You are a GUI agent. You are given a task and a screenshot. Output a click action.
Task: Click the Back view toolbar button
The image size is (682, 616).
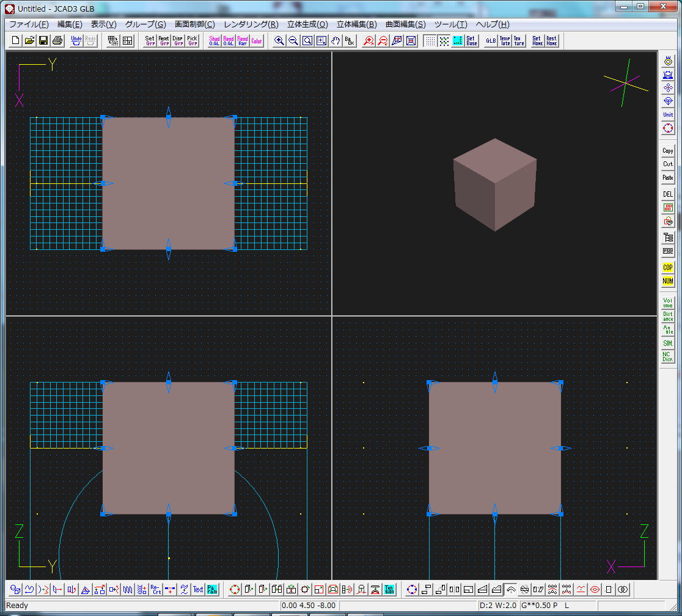pyautogui.click(x=350, y=41)
